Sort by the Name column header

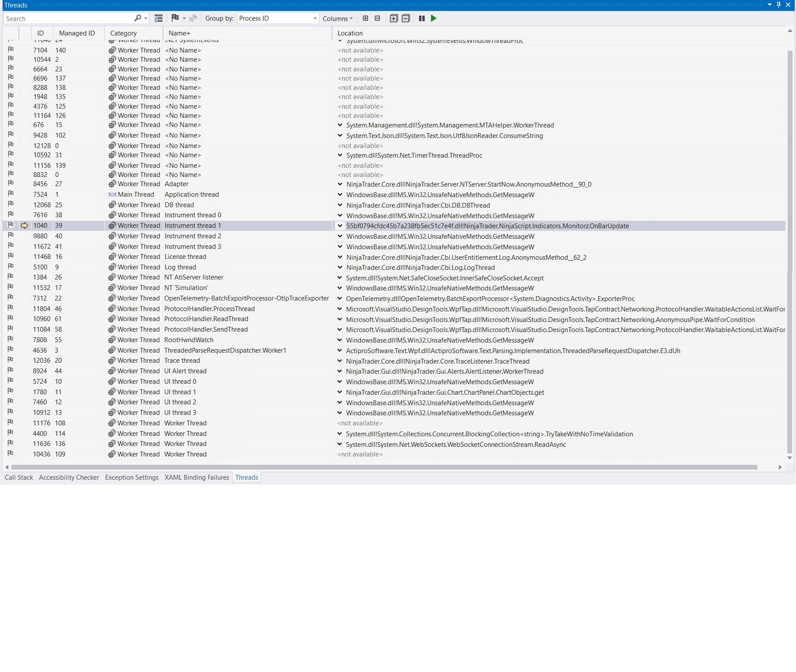click(247, 33)
